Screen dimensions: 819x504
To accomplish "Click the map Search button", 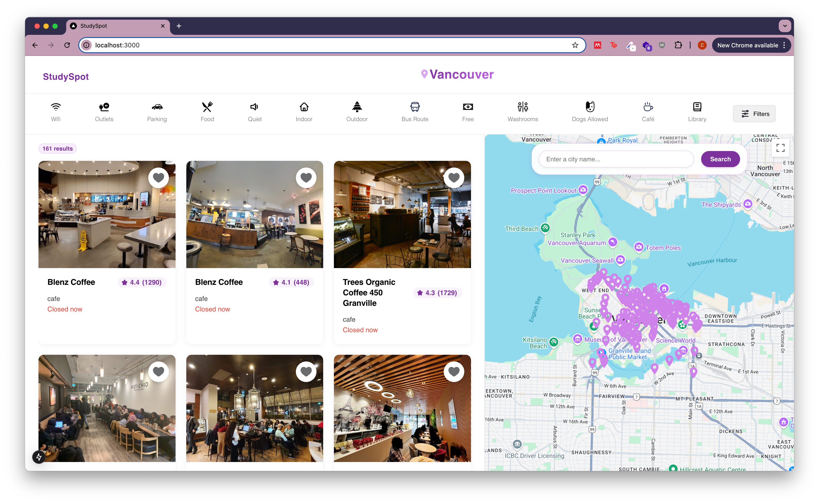I will (720, 159).
